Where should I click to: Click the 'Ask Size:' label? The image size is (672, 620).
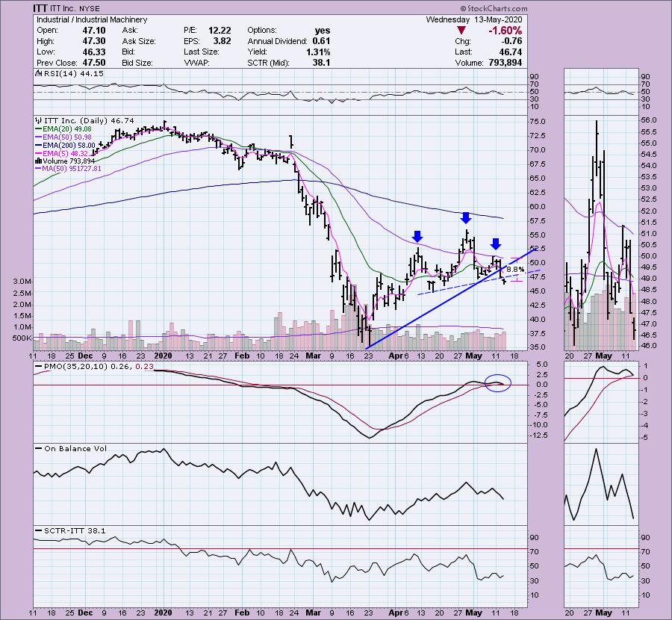139,41
